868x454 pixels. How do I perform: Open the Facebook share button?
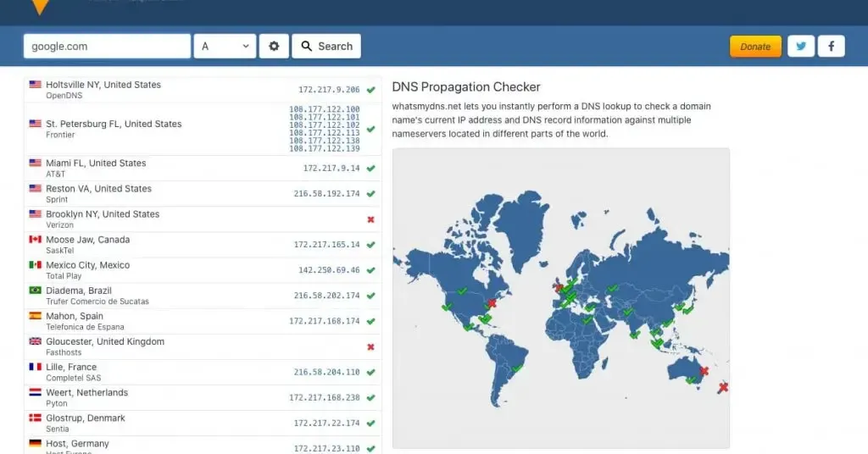click(x=831, y=47)
